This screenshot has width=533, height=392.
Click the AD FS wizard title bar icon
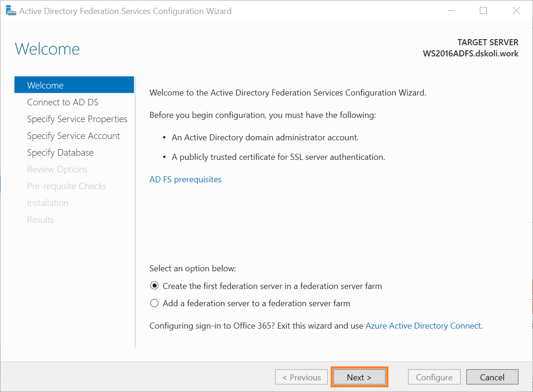[x=11, y=11]
